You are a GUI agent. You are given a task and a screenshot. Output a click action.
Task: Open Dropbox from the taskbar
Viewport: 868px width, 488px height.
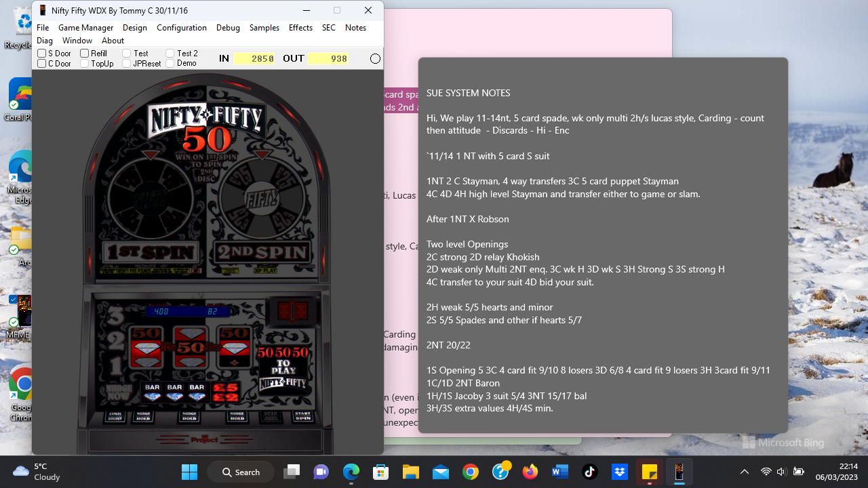point(619,472)
